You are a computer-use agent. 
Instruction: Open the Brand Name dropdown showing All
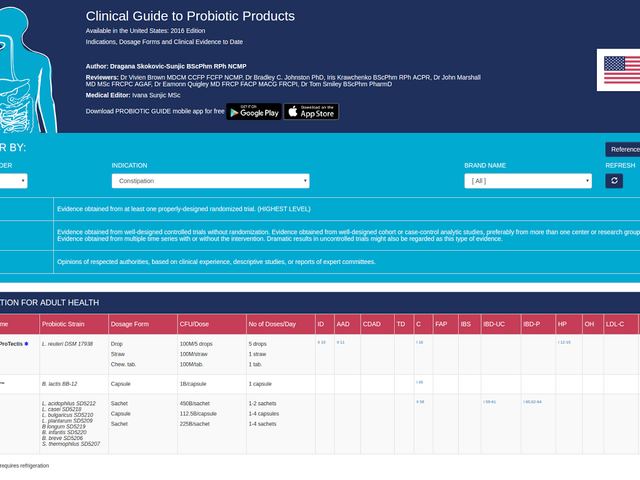coord(528,181)
